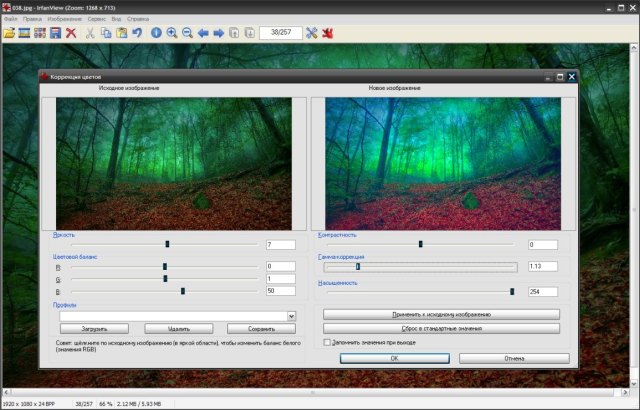Go to next image with right arrow
Viewport: 640px width, 410px height.
[x=218, y=33]
